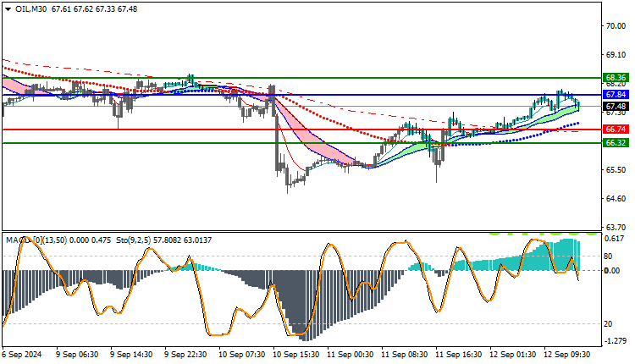This screenshot has height=364, width=635.
Task: Click the 80 stochastic level label
Action: pyautogui.click(x=608, y=256)
